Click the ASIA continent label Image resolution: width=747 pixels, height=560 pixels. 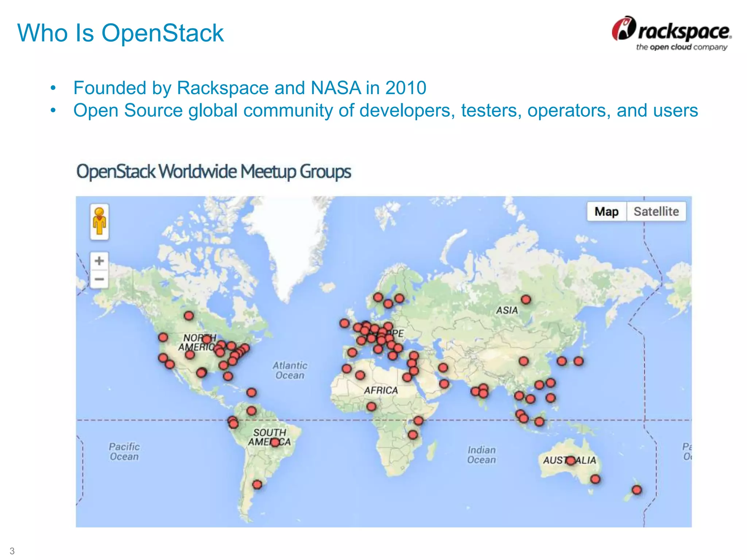coord(507,310)
